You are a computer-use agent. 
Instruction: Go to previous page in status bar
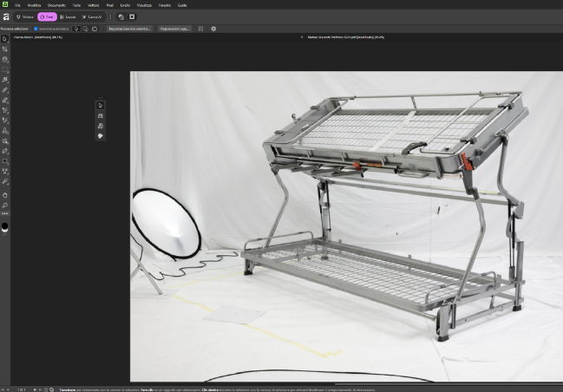pyautogui.click(x=8, y=389)
